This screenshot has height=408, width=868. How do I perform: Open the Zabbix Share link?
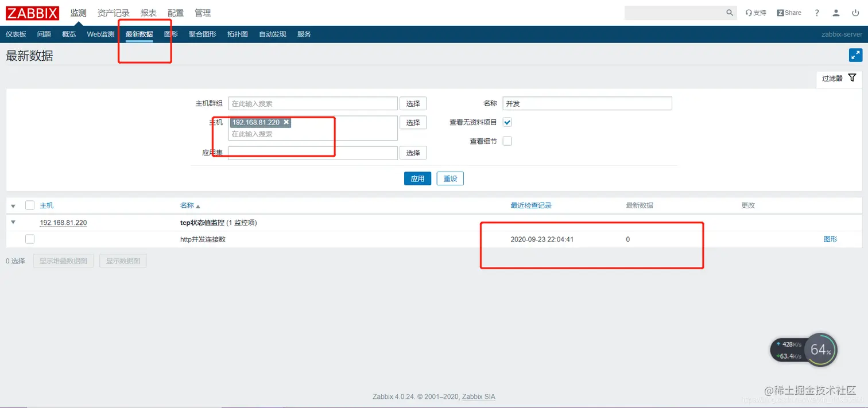click(789, 13)
